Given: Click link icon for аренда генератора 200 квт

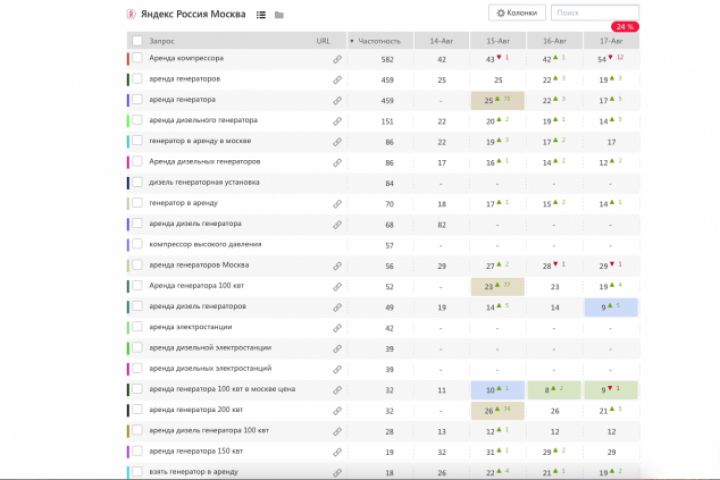Looking at the screenshot, I should click(x=337, y=410).
